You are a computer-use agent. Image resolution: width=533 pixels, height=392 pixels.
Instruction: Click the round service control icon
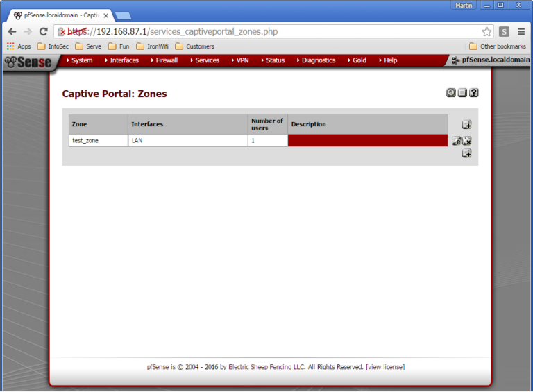(x=451, y=93)
